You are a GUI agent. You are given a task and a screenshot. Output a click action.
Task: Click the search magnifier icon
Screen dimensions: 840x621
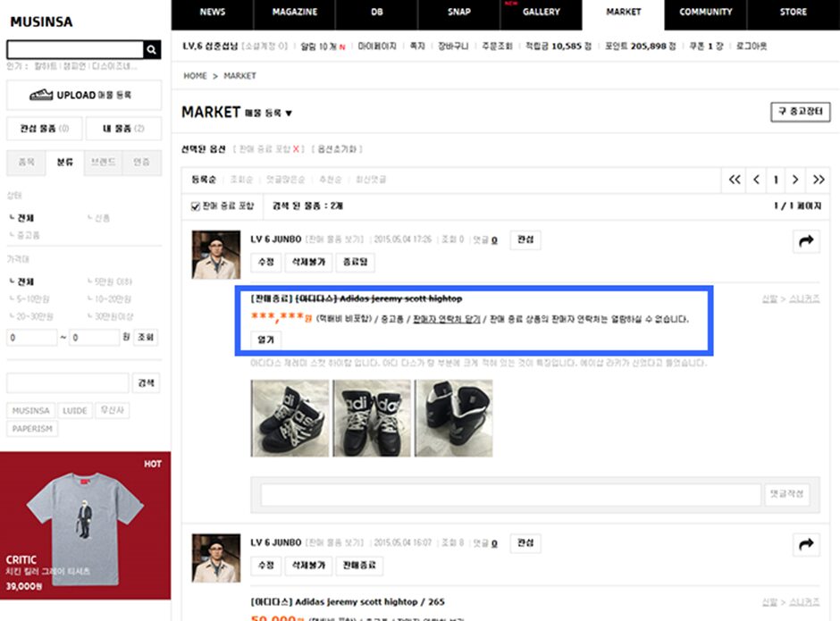153,50
